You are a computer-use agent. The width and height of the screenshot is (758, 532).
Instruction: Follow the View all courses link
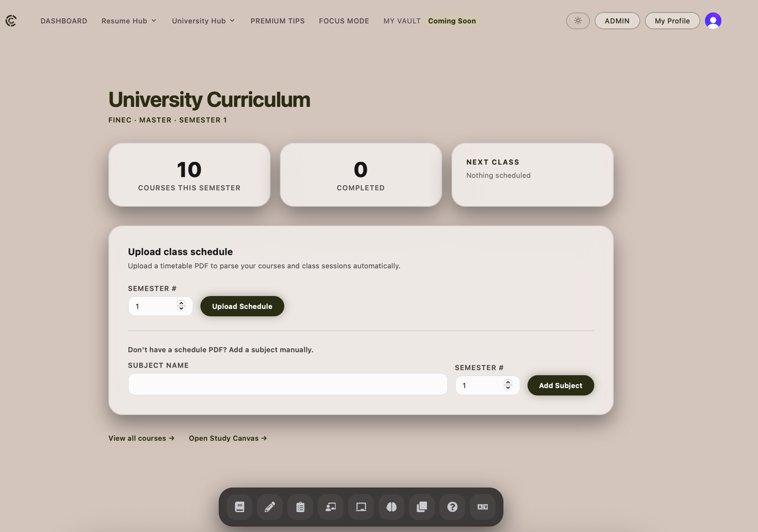[x=142, y=438]
